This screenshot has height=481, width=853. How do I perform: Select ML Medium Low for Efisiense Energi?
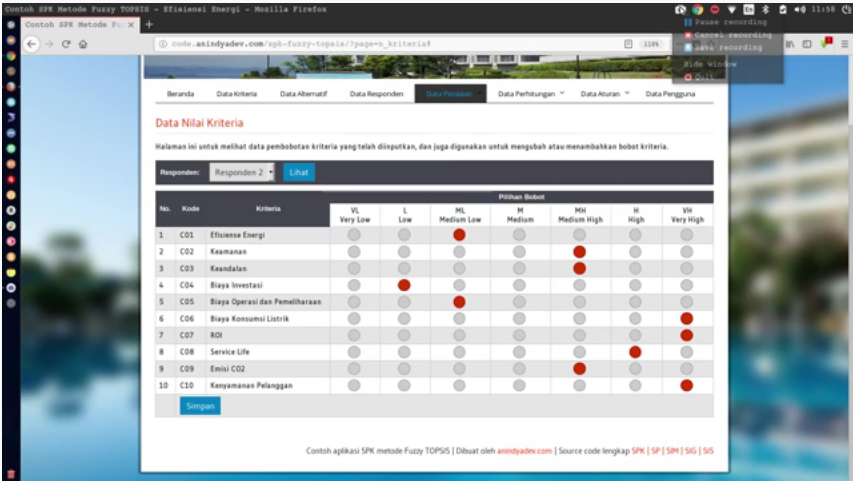coord(459,235)
